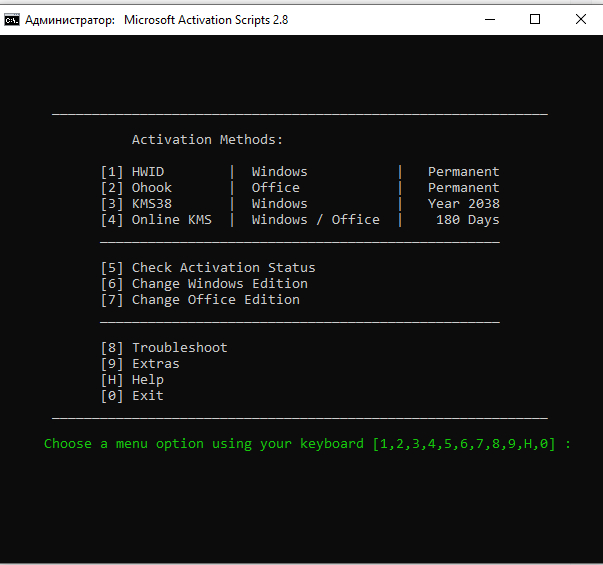Screen dimensions: 603x565
Task: Click '180 Days' in the Online KMS row
Action: (467, 220)
